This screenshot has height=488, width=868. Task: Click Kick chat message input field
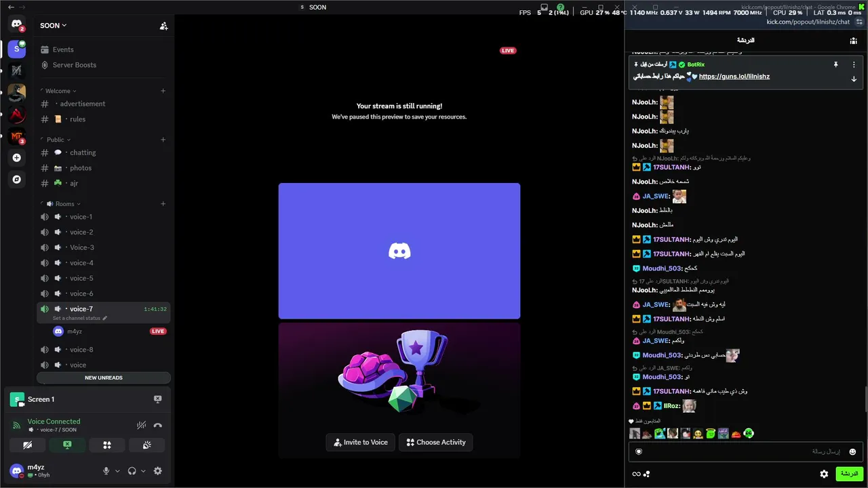tap(745, 452)
